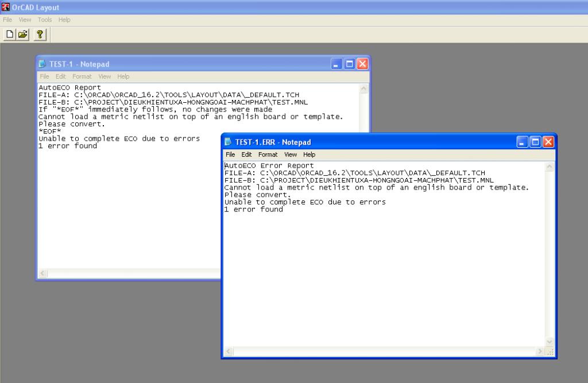Click 'AutoECO Report' line in TEST-1 Notepad
588x383 pixels.
point(69,87)
